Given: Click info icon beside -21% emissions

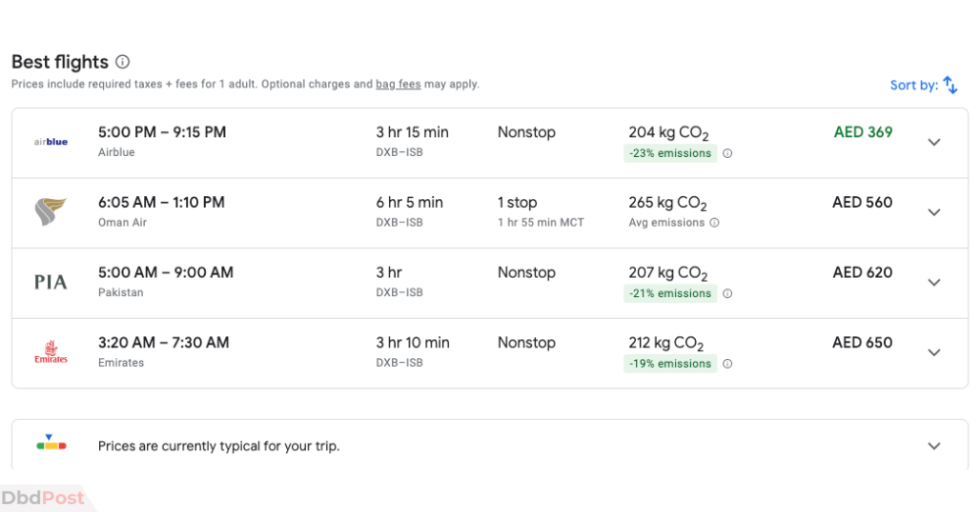Looking at the screenshot, I should [x=727, y=293].
